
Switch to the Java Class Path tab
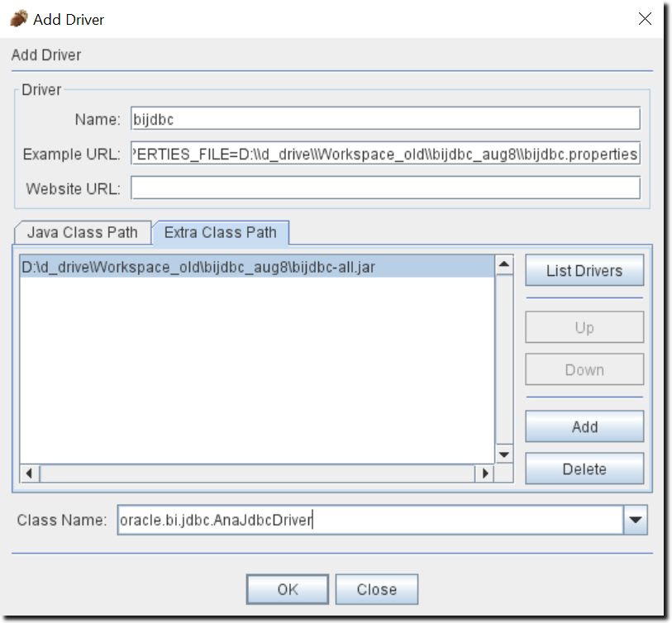[81, 233]
